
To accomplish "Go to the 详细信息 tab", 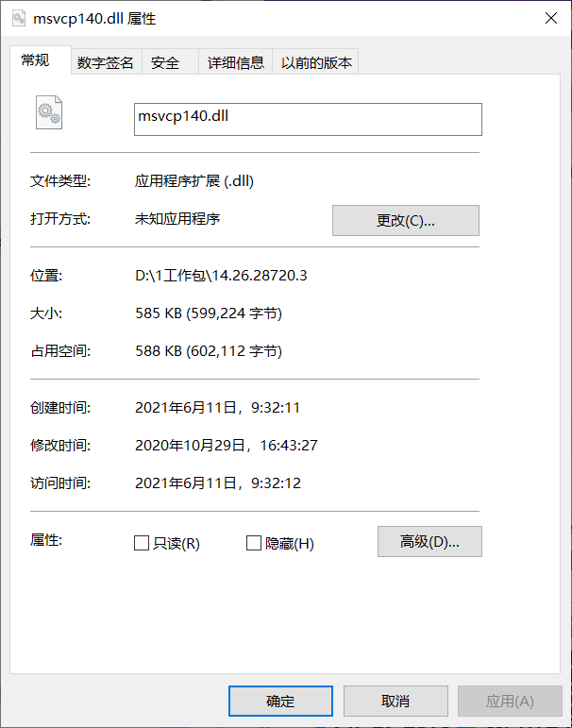I will pos(236,62).
